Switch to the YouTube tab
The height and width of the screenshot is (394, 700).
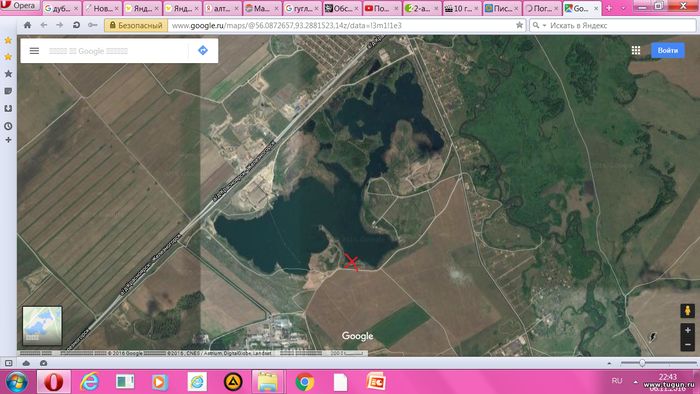tap(382, 8)
